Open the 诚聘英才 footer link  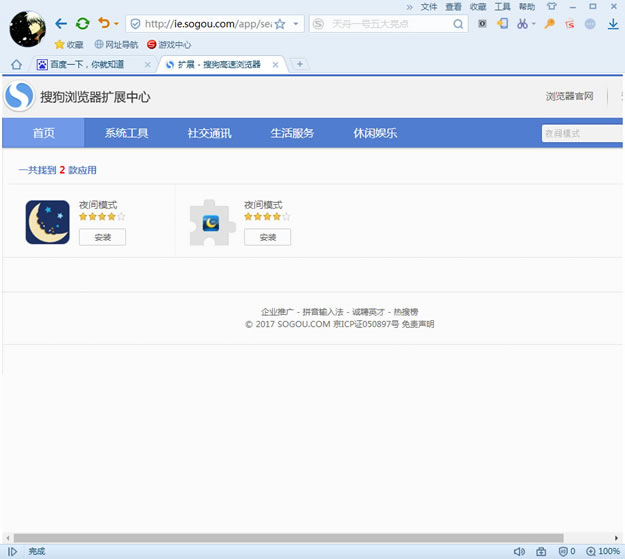point(368,312)
